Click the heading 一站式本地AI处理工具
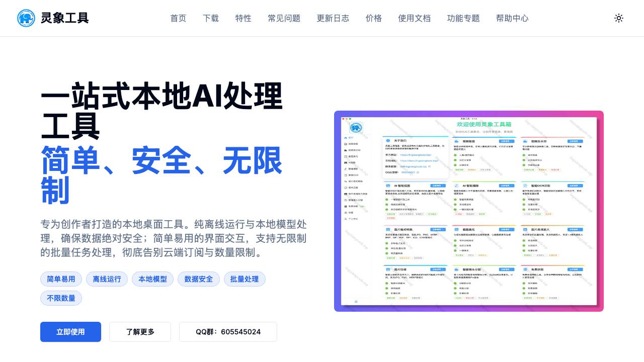 (x=162, y=111)
